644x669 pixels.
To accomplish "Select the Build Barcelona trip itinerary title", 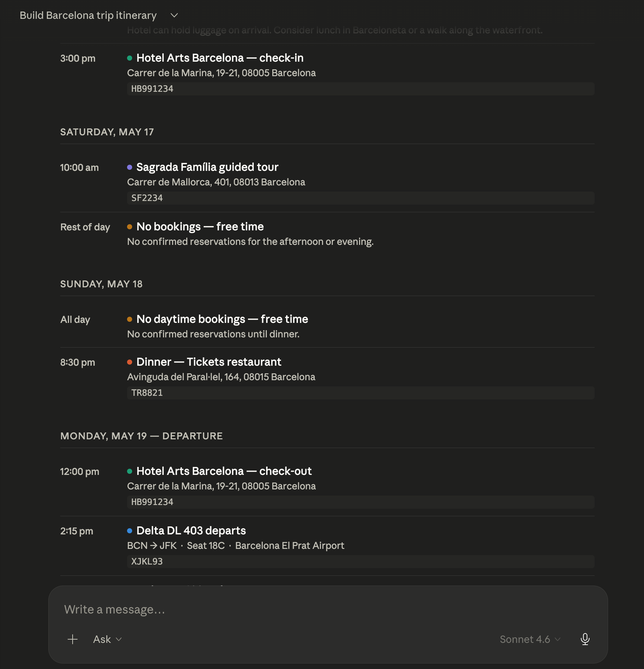I will (x=88, y=15).
